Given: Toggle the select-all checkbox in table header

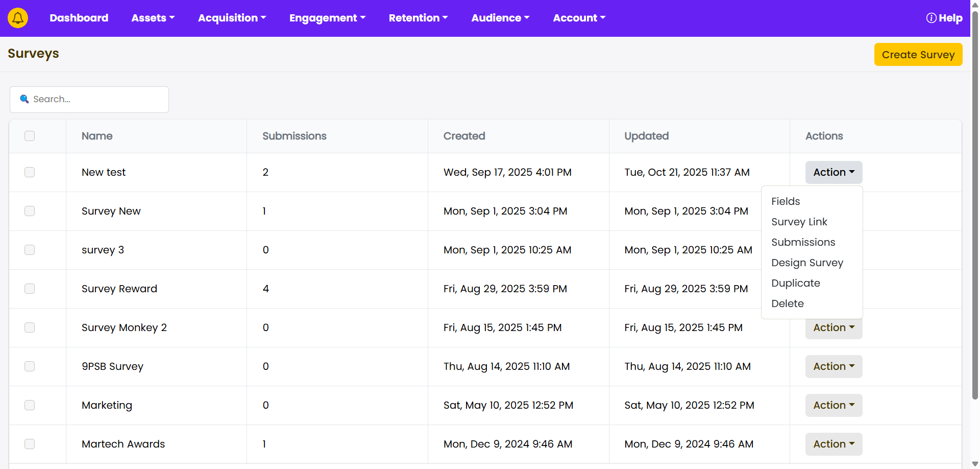Looking at the screenshot, I should pyautogui.click(x=30, y=136).
